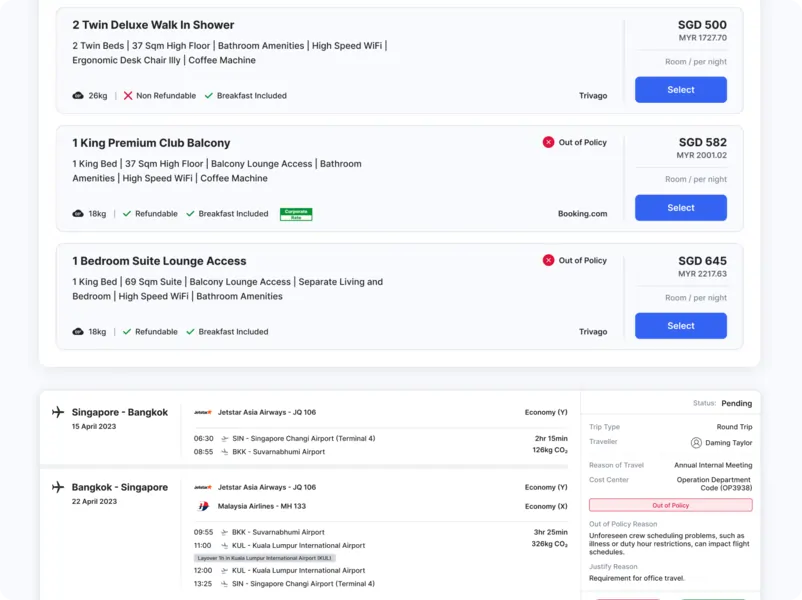Image resolution: width=802 pixels, height=600 pixels.
Task: Click the red X Non Refundable icon
Action: [128, 96]
